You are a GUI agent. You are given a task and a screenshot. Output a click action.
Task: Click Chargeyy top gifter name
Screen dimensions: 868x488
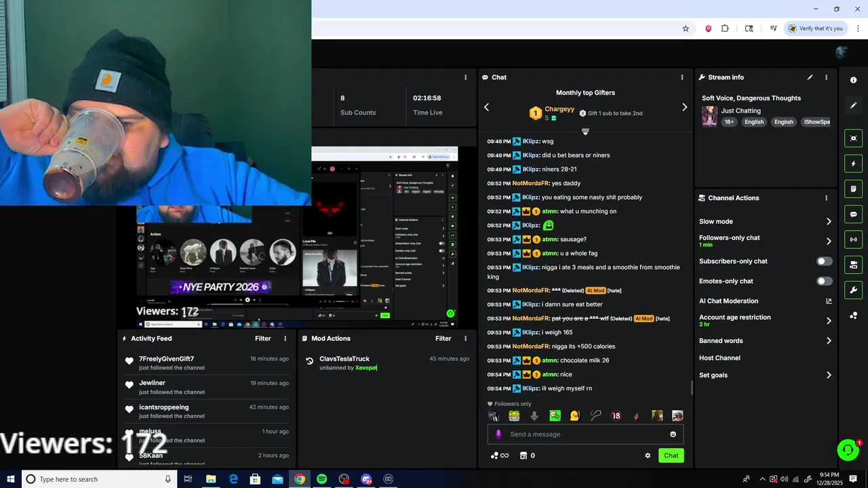coord(559,109)
